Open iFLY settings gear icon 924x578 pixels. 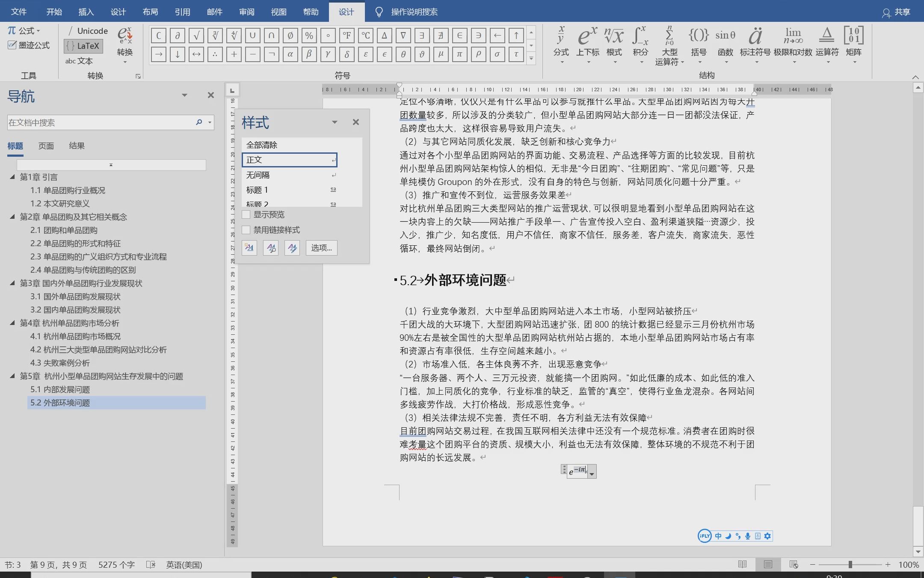pos(767,536)
